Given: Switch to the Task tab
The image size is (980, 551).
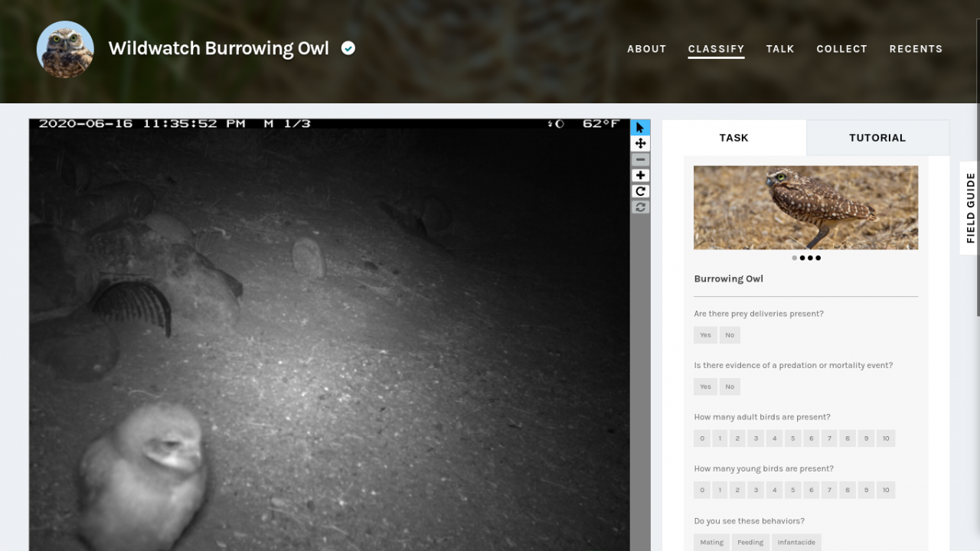Looking at the screenshot, I should [x=734, y=138].
